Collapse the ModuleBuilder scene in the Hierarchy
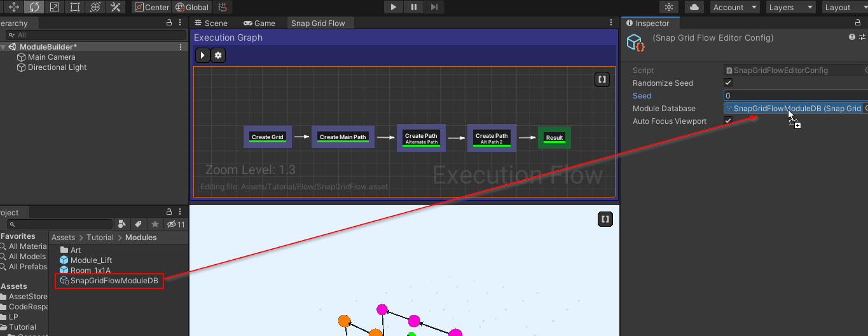 [x=4, y=47]
